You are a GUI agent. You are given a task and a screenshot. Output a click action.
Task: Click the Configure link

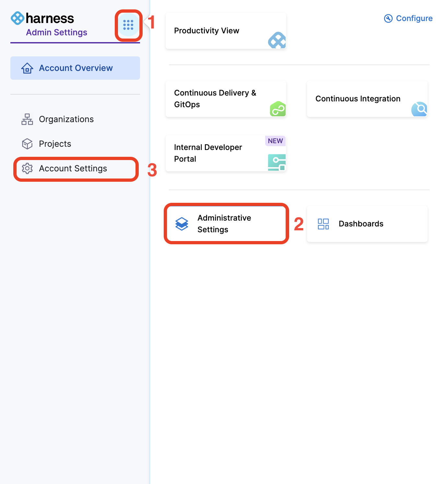[x=414, y=18]
